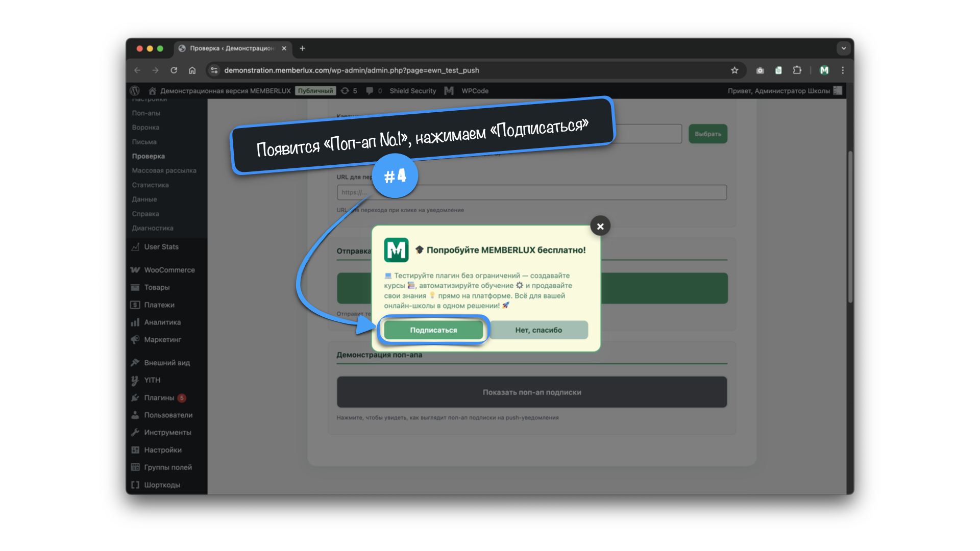Screen dimensions: 980x551
Task: Open WordPress logo menu in admin bar
Action: [135, 91]
